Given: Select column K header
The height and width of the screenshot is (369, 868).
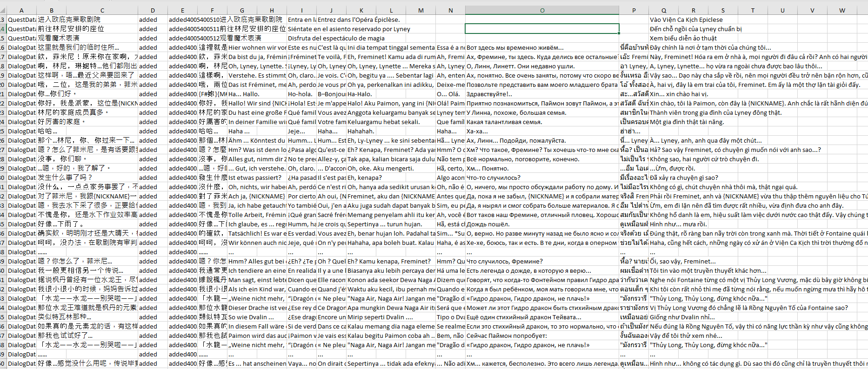Looking at the screenshot, I should tap(361, 10).
